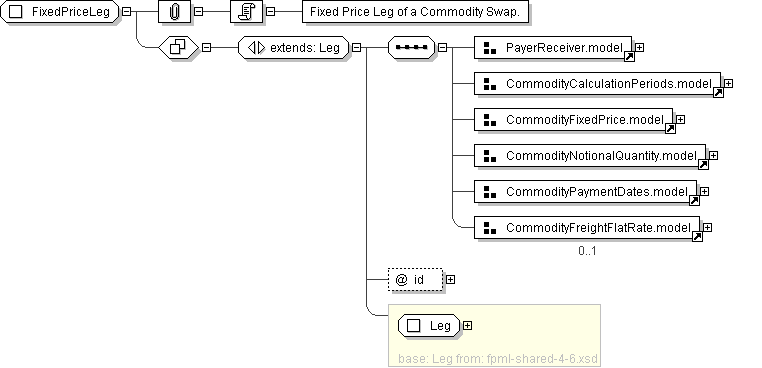Click the scroll documentation icon
Viewport: 762px width, 368px height.
click(x=246, y=12)
